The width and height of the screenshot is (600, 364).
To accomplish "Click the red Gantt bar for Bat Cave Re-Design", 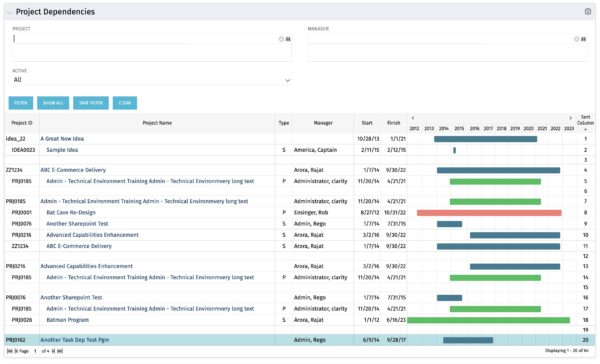I will point(489,212).
